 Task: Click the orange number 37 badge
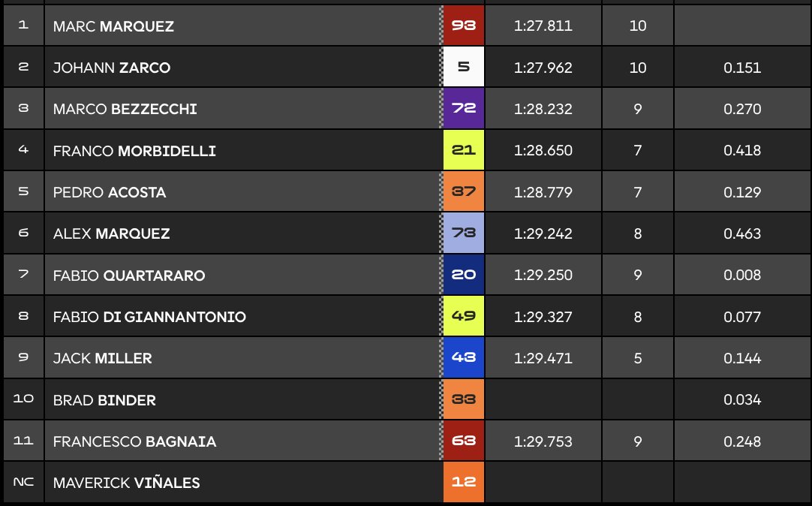[x=464, y=192]
